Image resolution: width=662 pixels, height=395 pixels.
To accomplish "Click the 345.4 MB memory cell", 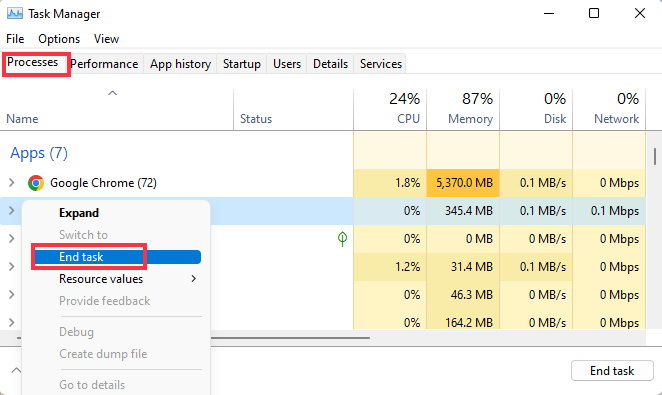I will (x=463, y=211).
